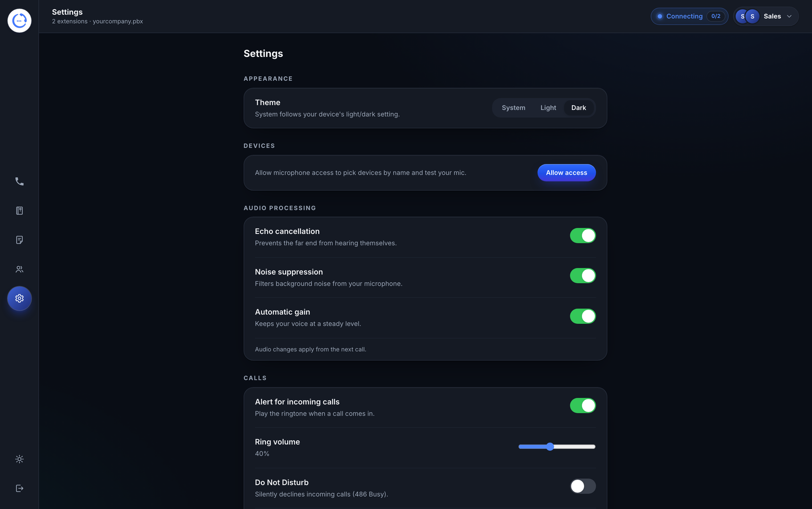Click the Allow access button
Screen dimensions: 812x509
(566, 173)
